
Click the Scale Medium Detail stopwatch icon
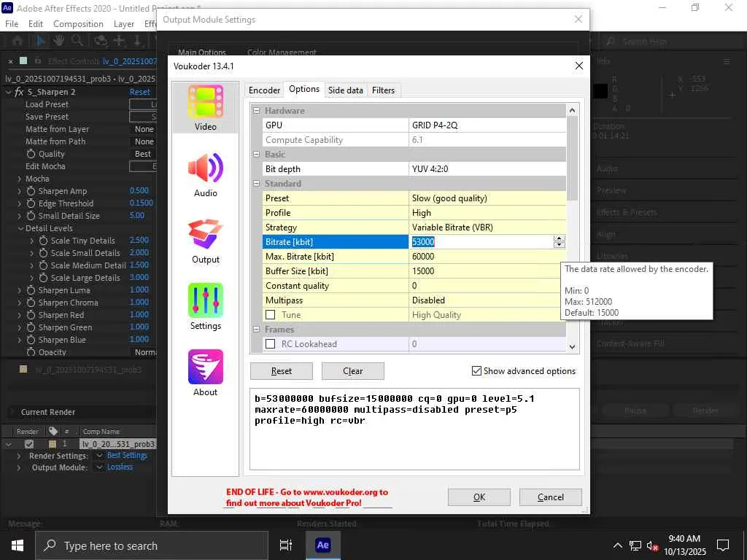coord(43,265)
